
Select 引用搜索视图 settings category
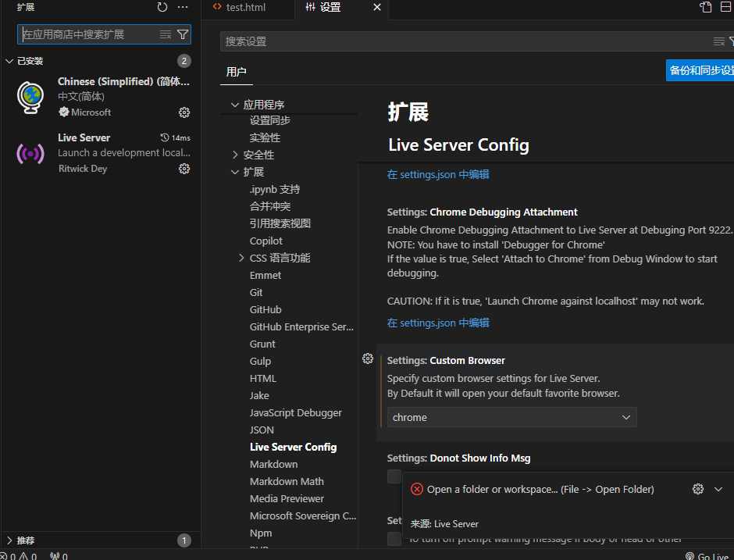tap(280, 224)
